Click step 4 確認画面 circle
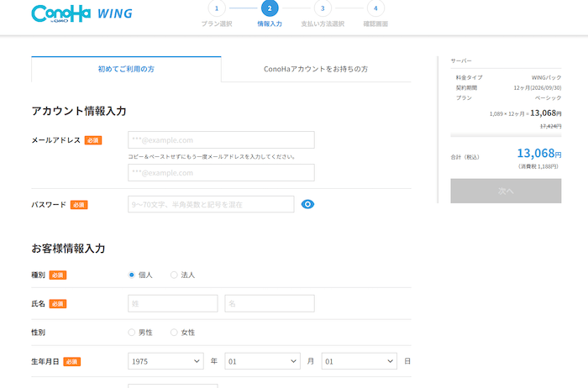Screen dimensions: 588x388 tap(375, 8)
